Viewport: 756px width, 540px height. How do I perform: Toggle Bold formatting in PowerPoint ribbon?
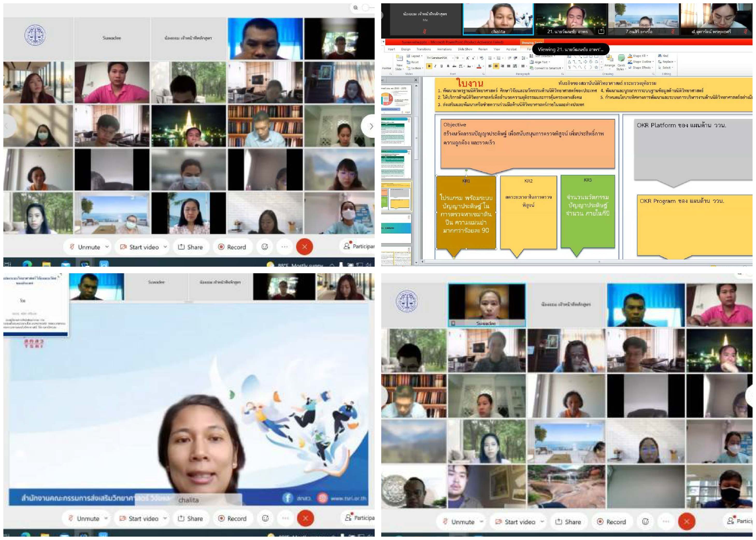pyautogui.click(x=429, y=66)
